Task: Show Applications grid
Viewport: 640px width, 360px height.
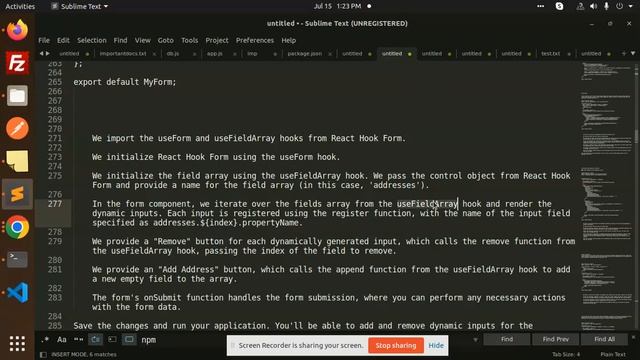Action: coord(17,344)
